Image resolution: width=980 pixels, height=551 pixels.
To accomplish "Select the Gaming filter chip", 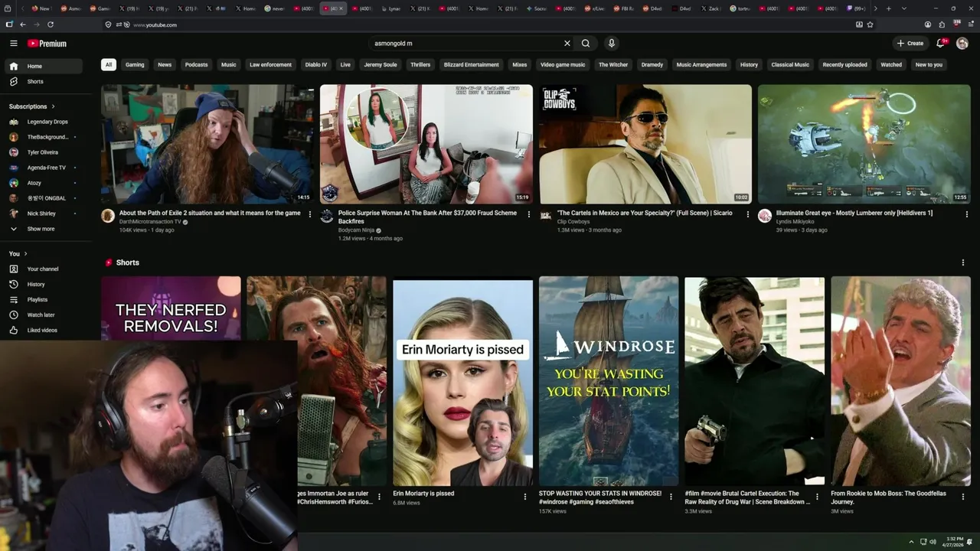I will [x=135, y=65].
